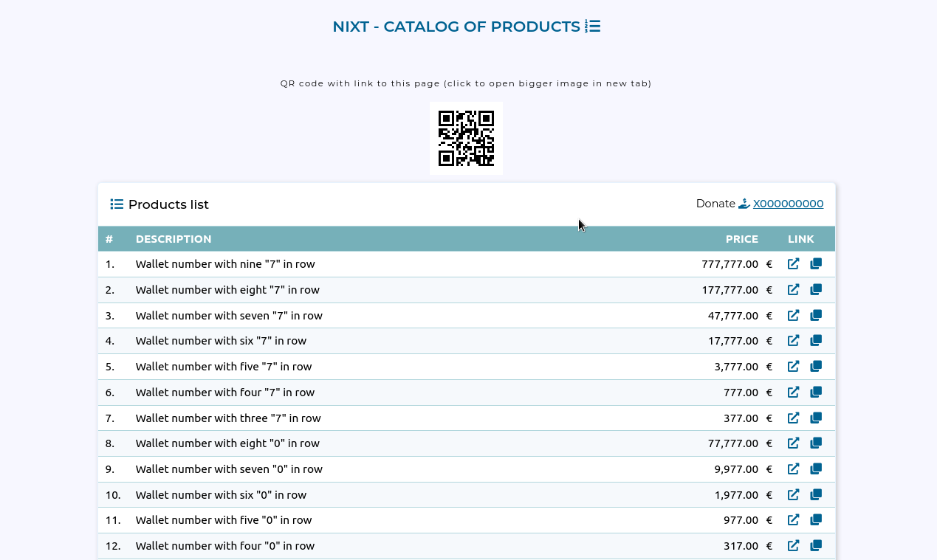The width and height of the screenshot is (937, 560).
Task: Open link for wallet with seven "0"
Action: tap(793, 469)
